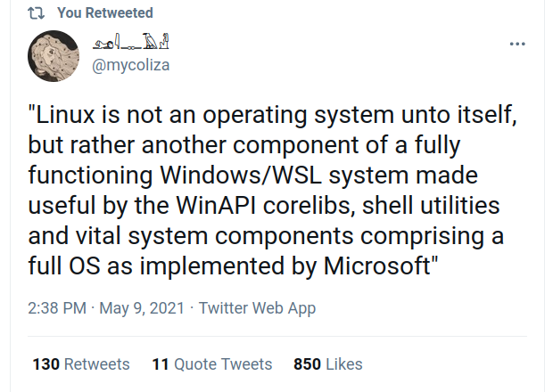Click the bold 11 quote count
Viewport: 553px width, 392px height.
click(161, 364)
